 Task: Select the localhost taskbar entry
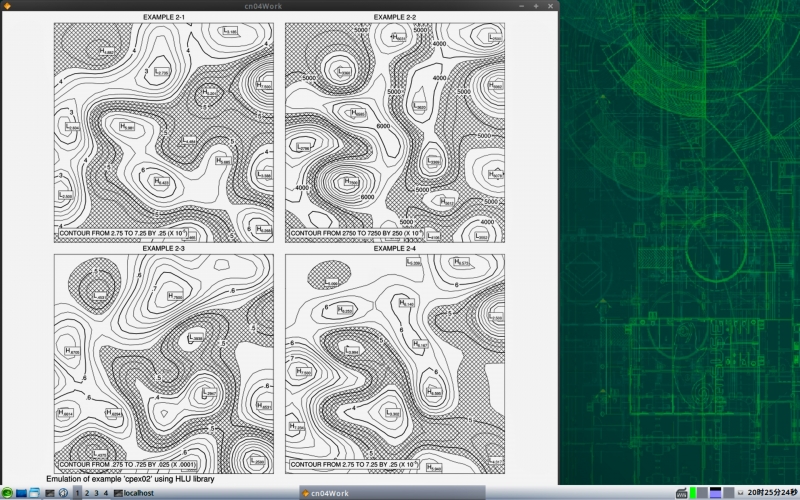click(x=133, y=493)
